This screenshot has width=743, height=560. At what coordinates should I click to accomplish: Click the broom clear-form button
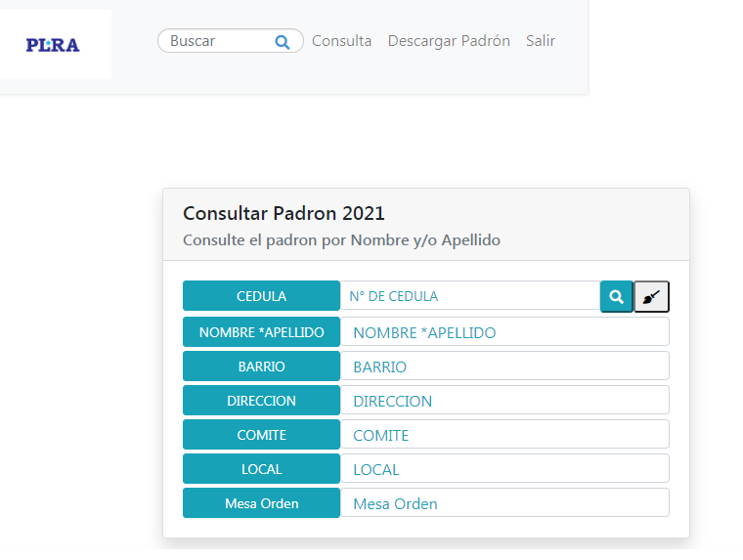pos(651,296)
